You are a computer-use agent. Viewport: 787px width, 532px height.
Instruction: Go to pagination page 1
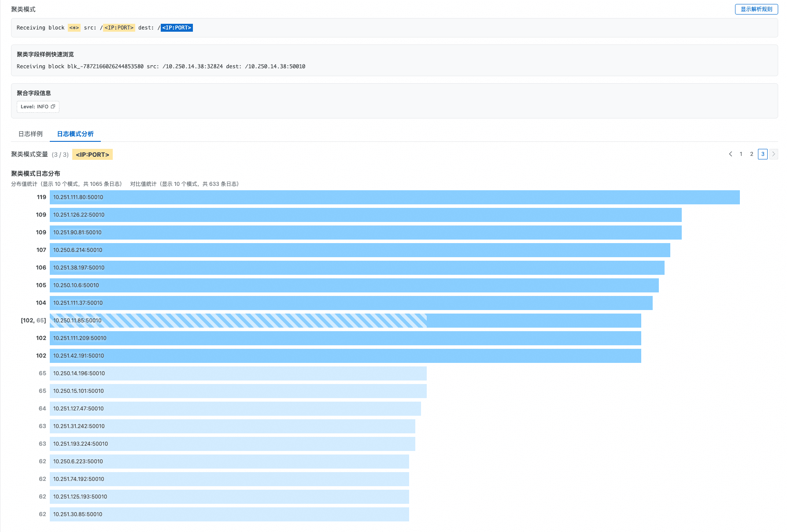pyautogui.click(x=741, y=154)
